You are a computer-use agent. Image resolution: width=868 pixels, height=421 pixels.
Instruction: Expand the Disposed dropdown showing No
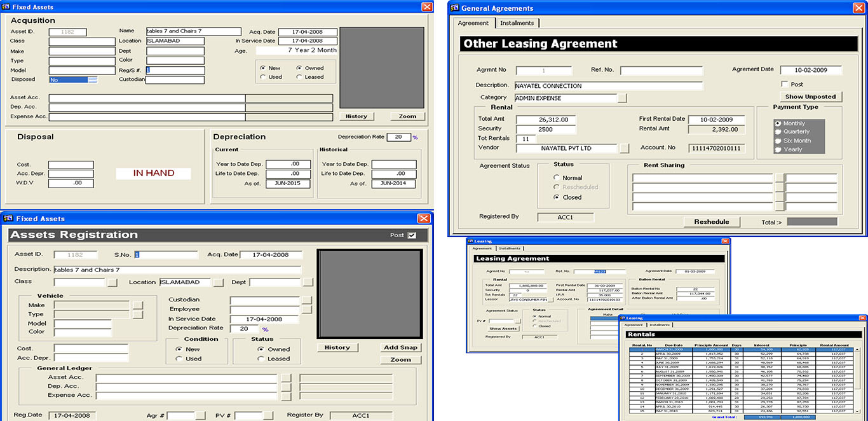[93, 79]
